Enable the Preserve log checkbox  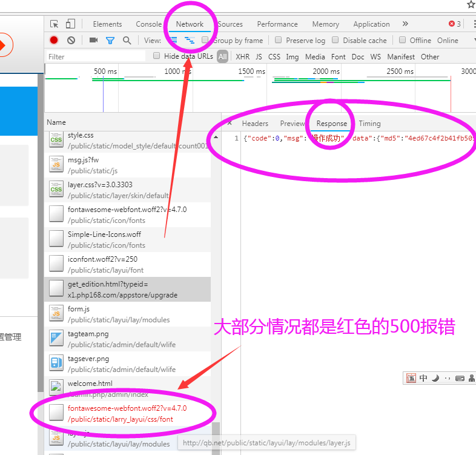tap(279, 41)
